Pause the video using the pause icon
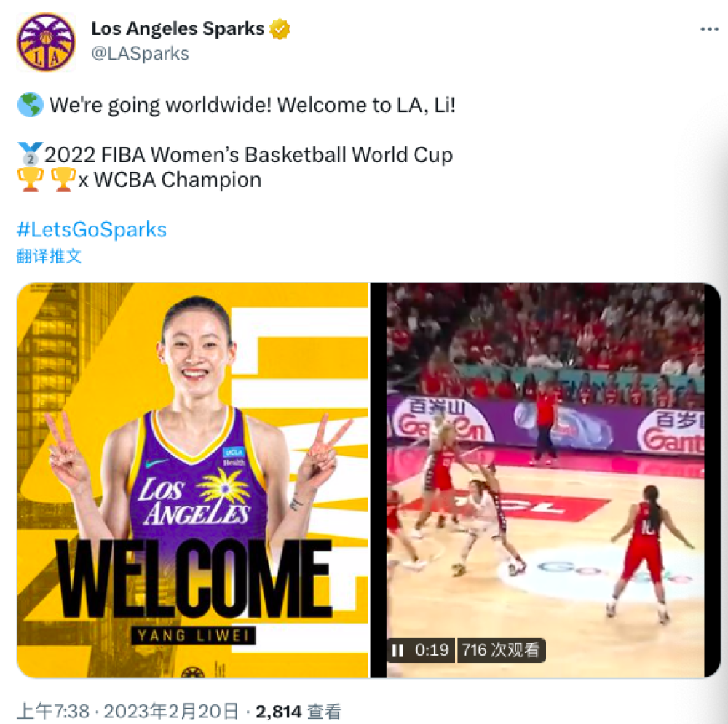The height and width of the screenshot is (724, 728). pyautogui.click(x=397, y=651)
